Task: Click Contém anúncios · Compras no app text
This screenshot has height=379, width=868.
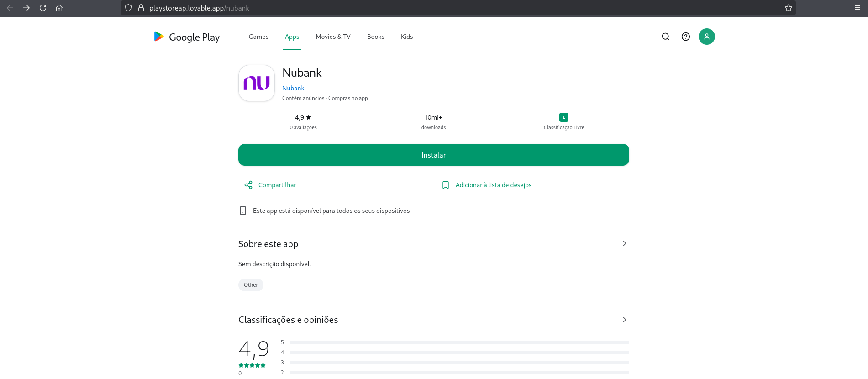Action: (x=325, y=98)
